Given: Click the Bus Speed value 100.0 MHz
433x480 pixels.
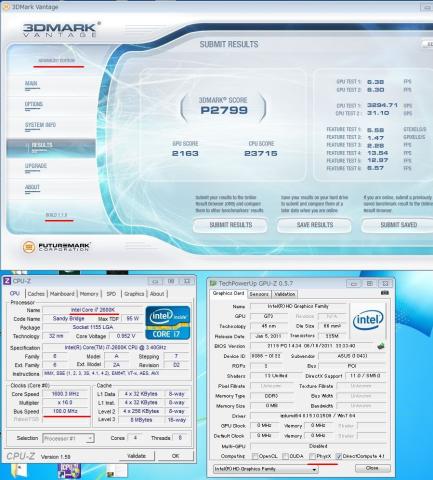Looking at the screenshot, I should tap(65, 411).
